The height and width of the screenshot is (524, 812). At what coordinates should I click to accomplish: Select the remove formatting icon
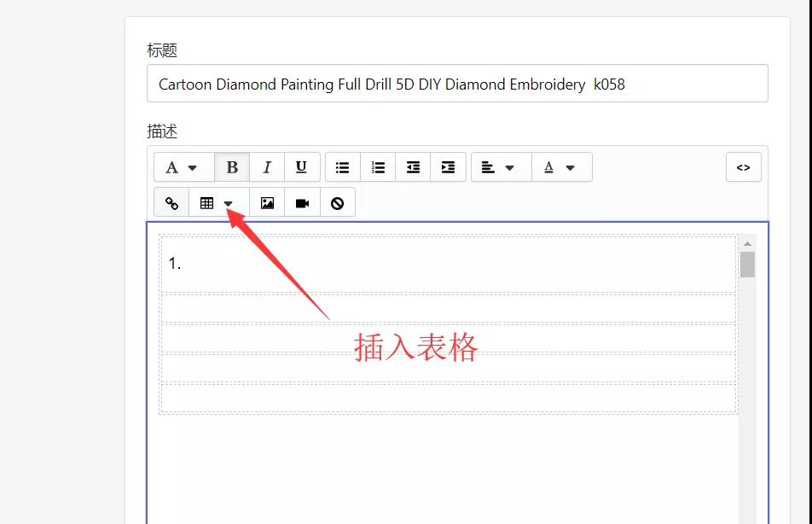337,202
